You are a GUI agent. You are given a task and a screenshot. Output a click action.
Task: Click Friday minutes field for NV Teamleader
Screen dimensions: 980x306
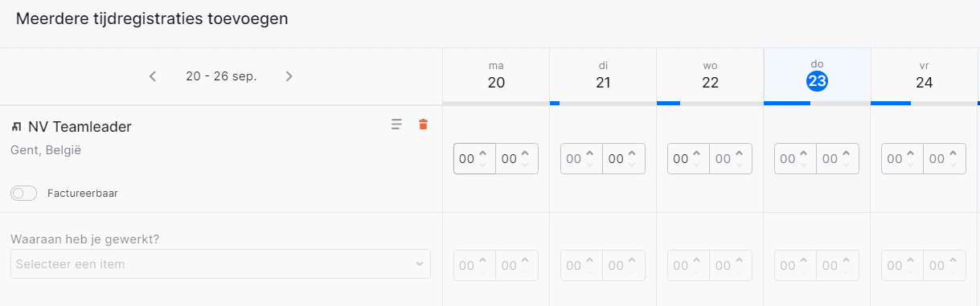click(945, 159)
